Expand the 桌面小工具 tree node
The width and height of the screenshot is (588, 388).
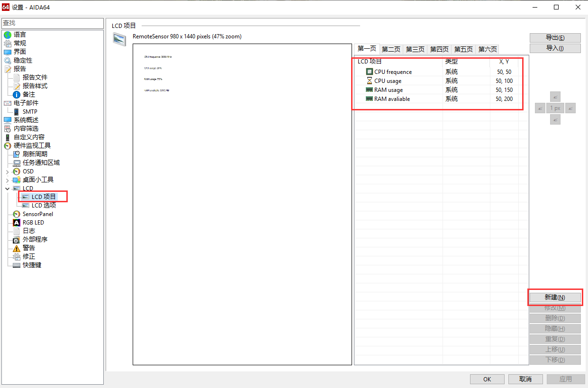(7, 180)
